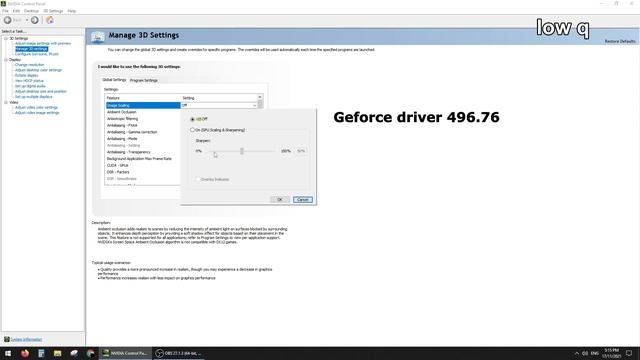Select the Antialiasing - Gamma correction row
Image resolution: width=640 pixels, height=360 pixels.
point(142,132)
